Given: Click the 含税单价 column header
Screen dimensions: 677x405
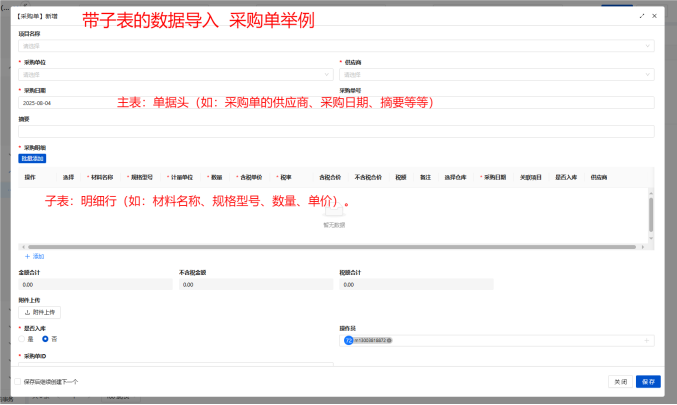Looking at the screenshot, I should click(249, 177).
